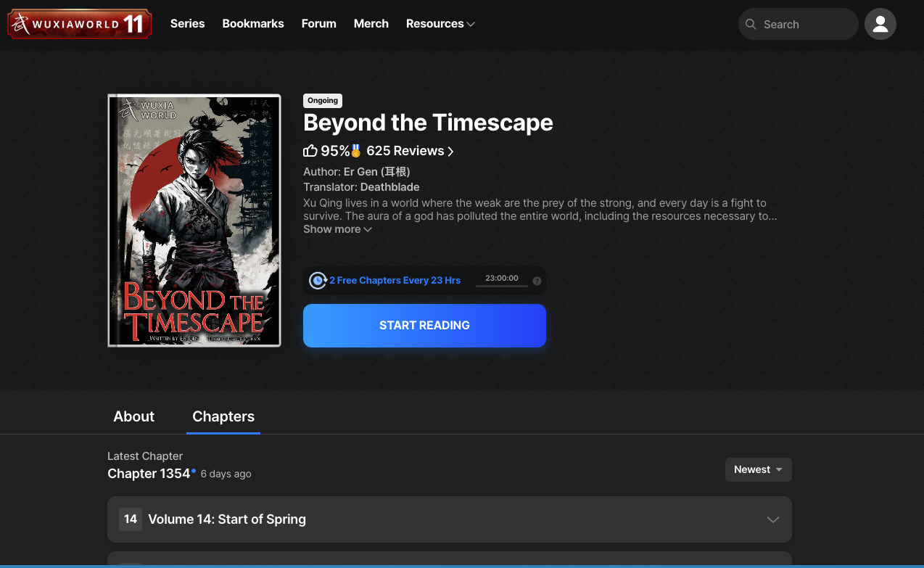Expand the Resources menu chevron
924x568 pixels.
pos(472,23)
